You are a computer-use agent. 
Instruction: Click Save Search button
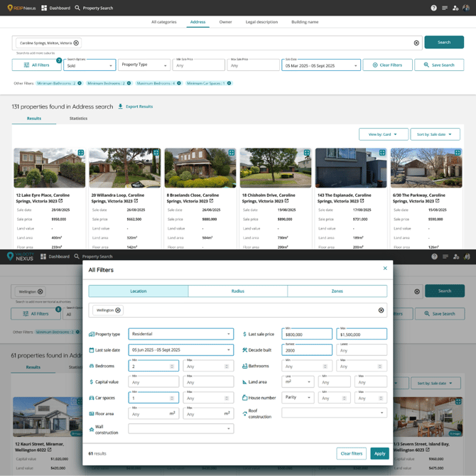click(x=438, y=65)
